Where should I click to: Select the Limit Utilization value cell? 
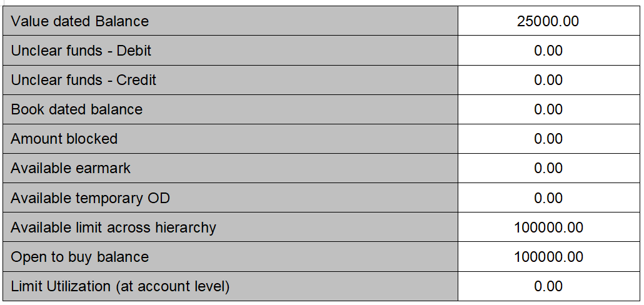click(x=548, y=286)
